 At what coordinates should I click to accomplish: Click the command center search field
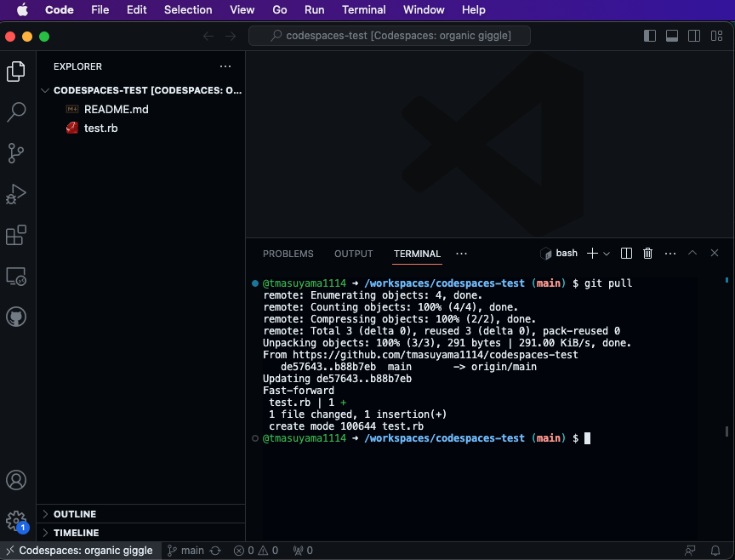390,36
